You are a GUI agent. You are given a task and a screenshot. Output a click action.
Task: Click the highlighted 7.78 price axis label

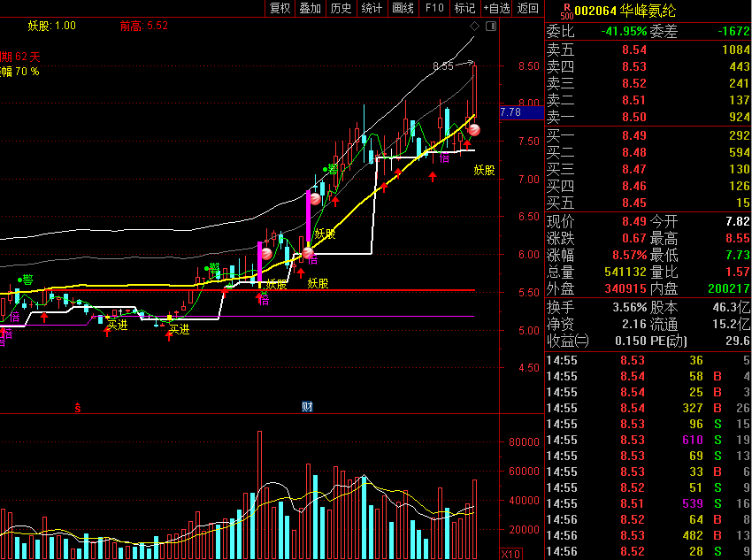point(521,112)
